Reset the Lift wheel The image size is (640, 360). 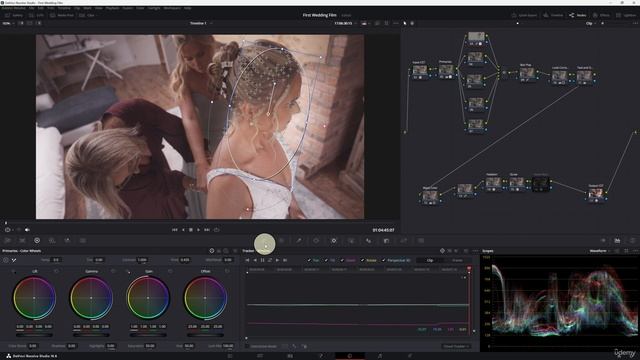tap(56, 271)
